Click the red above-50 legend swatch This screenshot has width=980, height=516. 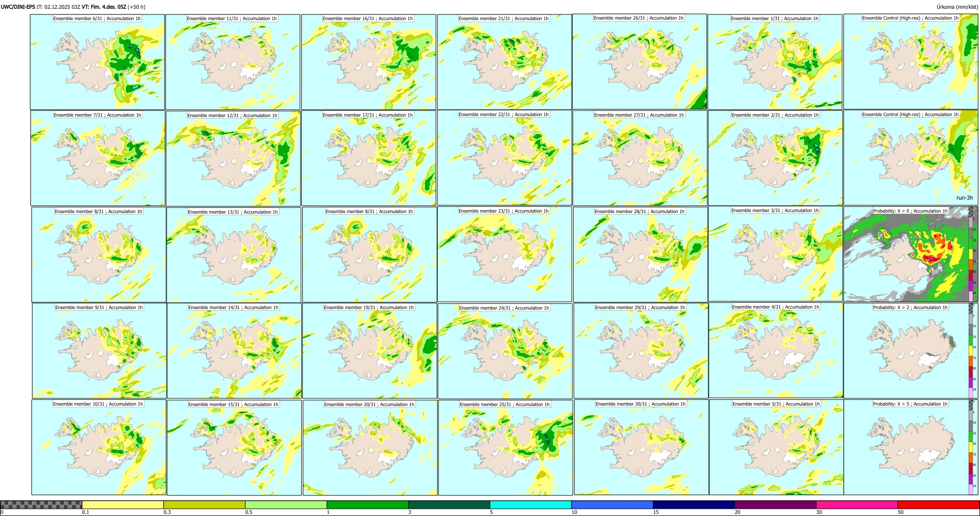(938, 505)
